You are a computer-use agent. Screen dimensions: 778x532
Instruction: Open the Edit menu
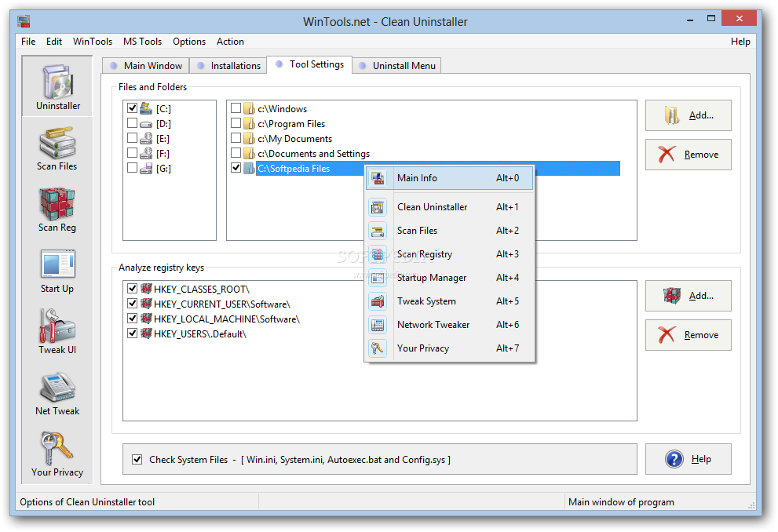pos(54,42)
